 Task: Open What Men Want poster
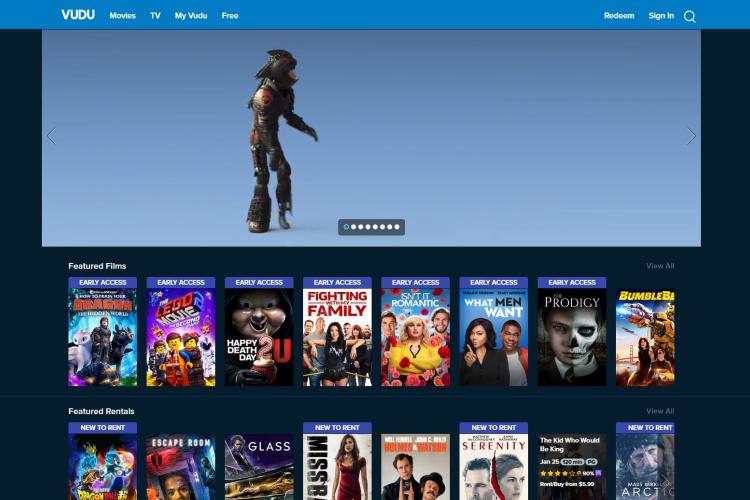click(x=494, y=332)
